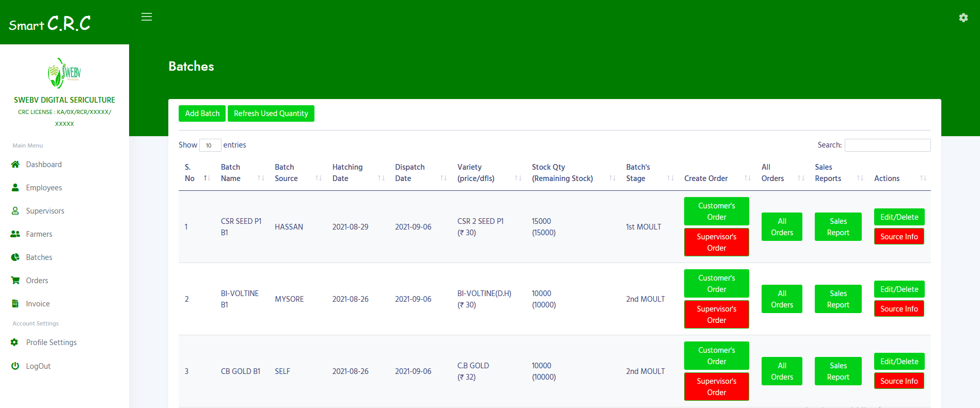Open settings gear icon in header
This screenshot has width=980, height=408.
point(963,18)
